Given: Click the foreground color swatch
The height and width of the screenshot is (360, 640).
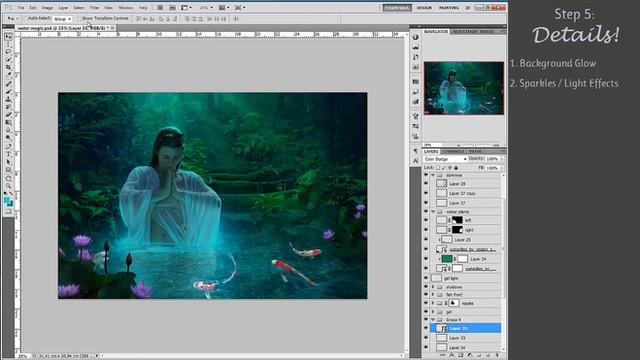Looking at the screenshot, I should (7, 200).
